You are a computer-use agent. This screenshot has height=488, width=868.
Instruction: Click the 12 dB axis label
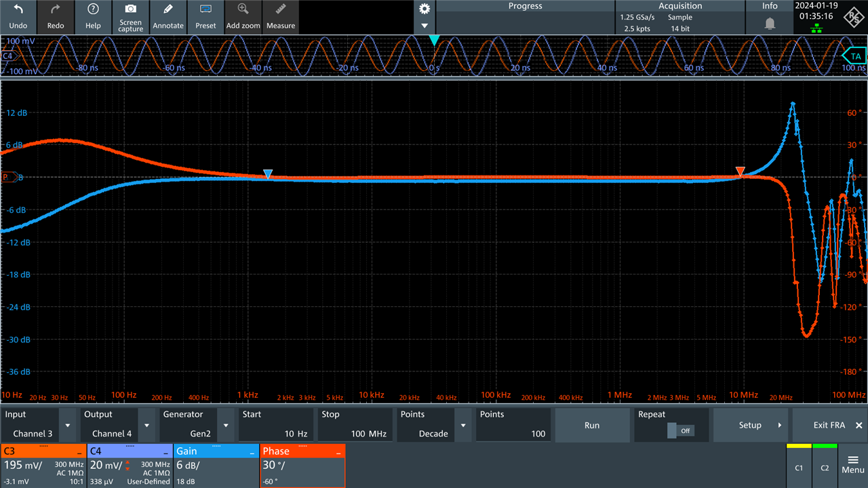pos(17,113)
